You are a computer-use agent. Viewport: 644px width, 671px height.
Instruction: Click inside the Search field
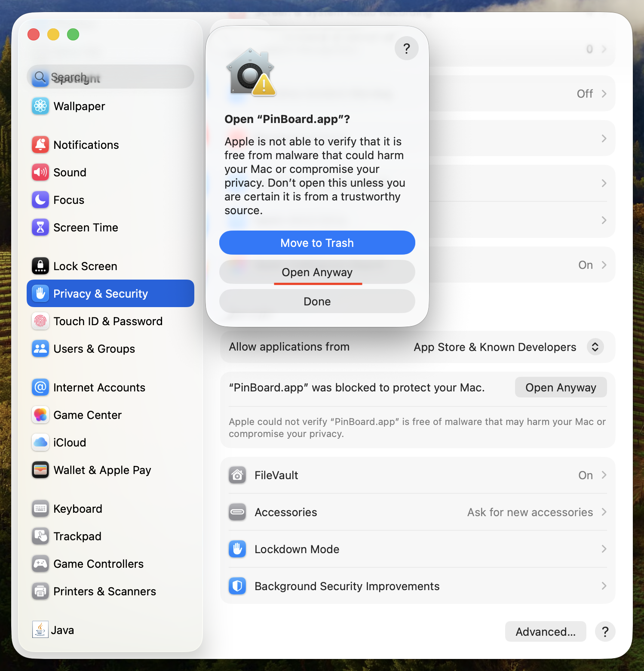click(x=110, y=77)
